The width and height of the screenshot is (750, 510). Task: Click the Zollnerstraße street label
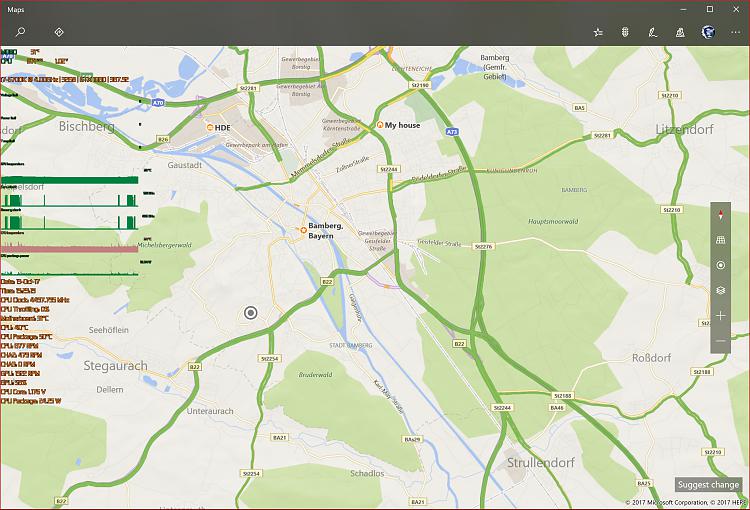pyautogui.click(x=353, y=165)
